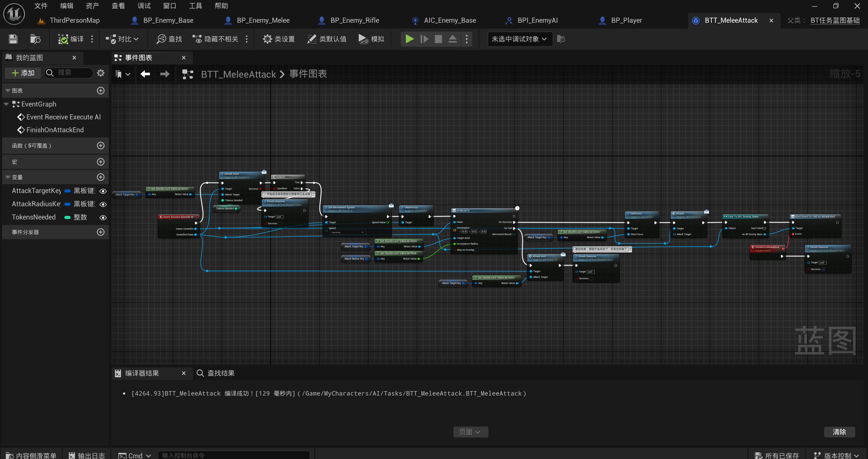The image size is (868, 459).
Task: Toggle eye visibility for AttackRadiusKey variable
Action: 103,204
